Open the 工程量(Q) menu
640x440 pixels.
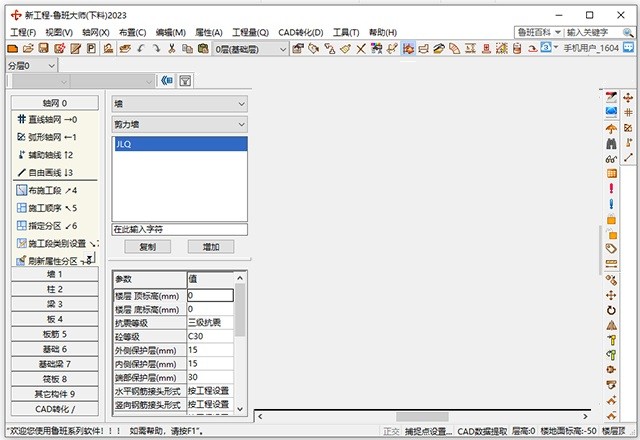[x=250, y=33]
